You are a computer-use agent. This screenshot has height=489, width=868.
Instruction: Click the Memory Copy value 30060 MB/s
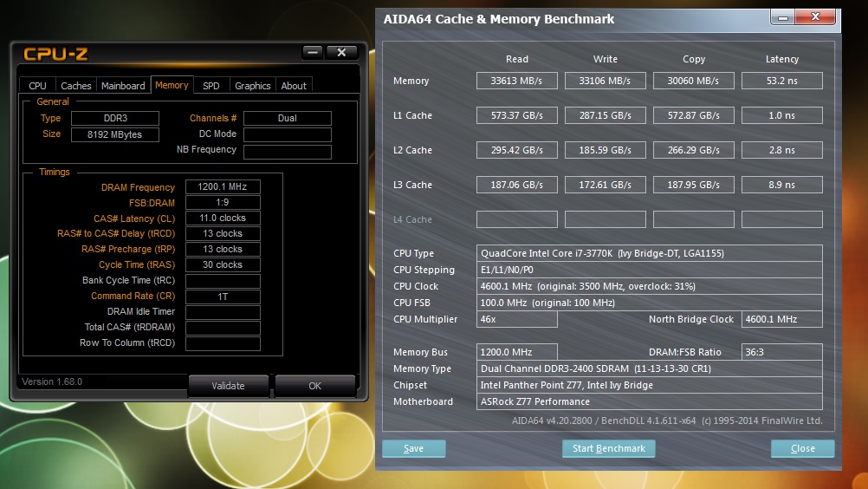pos(694,81)
